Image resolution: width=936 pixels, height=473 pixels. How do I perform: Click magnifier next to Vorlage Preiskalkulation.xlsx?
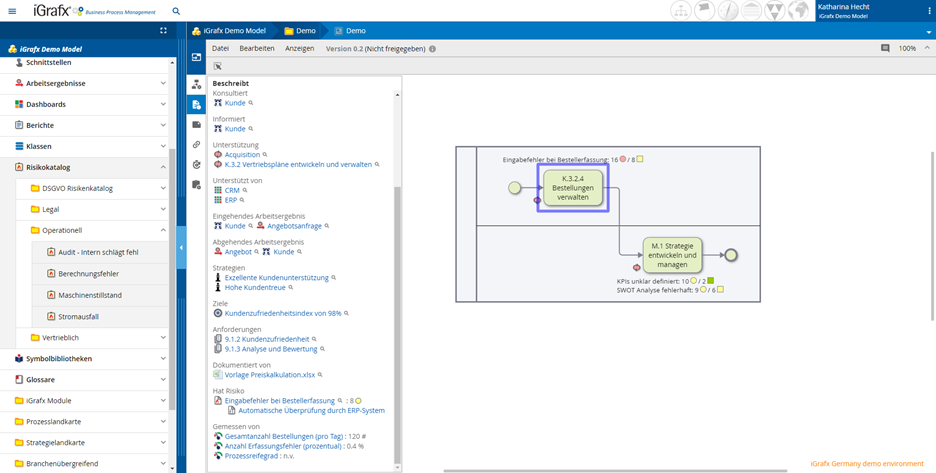click(x=320, y=375)
